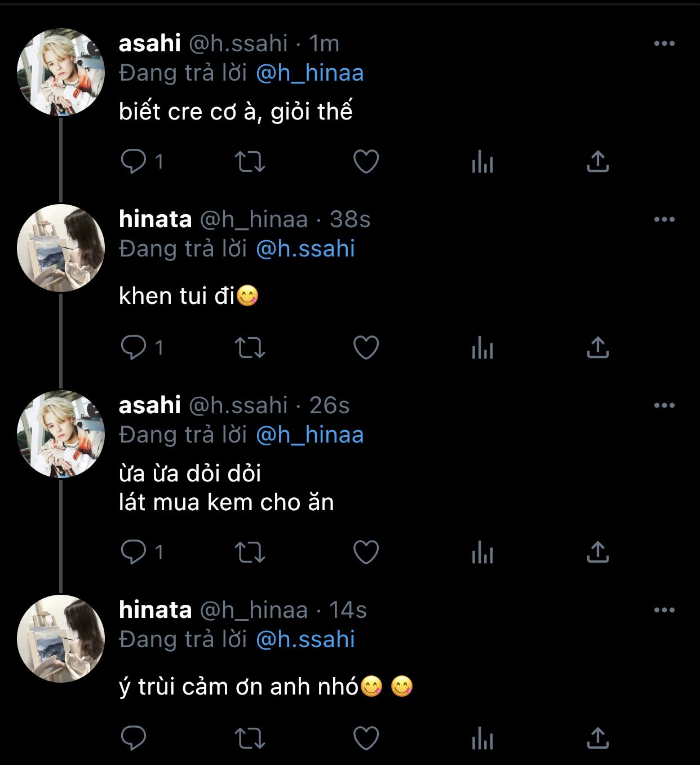700x765 pixels.
Task: Click @h_hinaa mention in asahi's first tweet
Action: click(x=309, y=73)
